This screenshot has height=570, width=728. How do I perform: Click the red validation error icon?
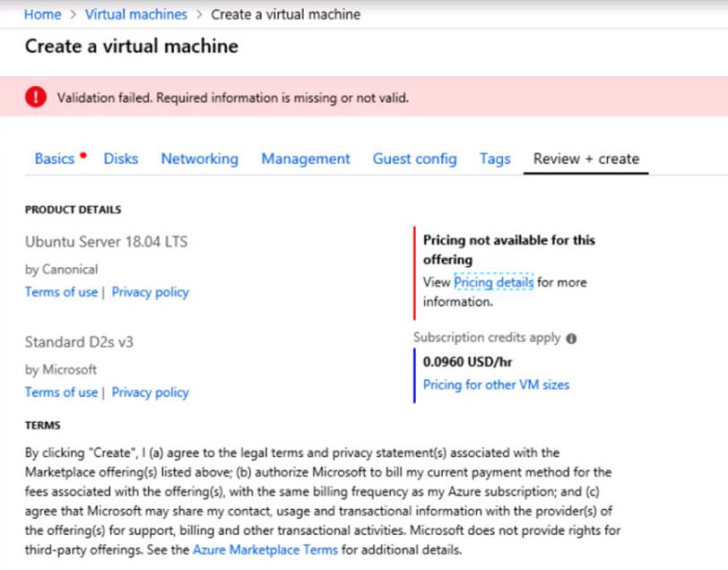pos(36,98)
